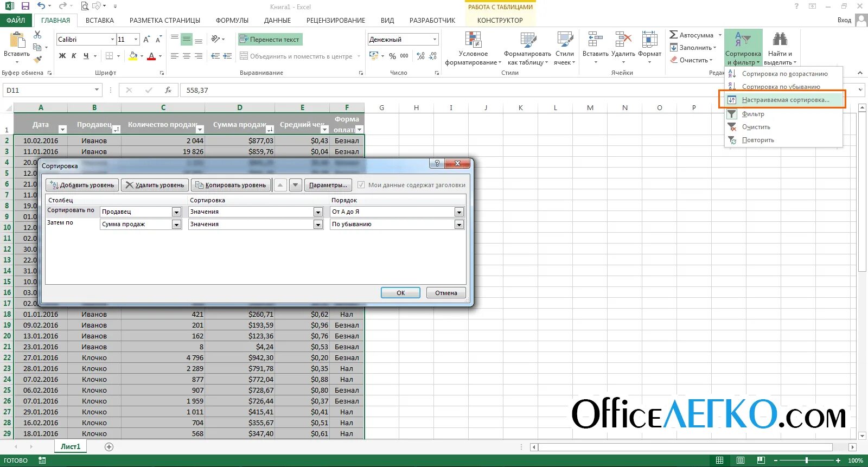Image resolution: width=868 pixels, height=467 pixels.
Task: Click the Insert cells (Вставить) icon
Action: point(595,40)
